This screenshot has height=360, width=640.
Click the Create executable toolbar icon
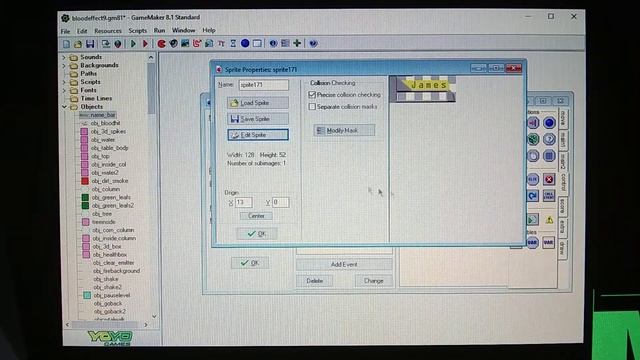coord(106,44)
